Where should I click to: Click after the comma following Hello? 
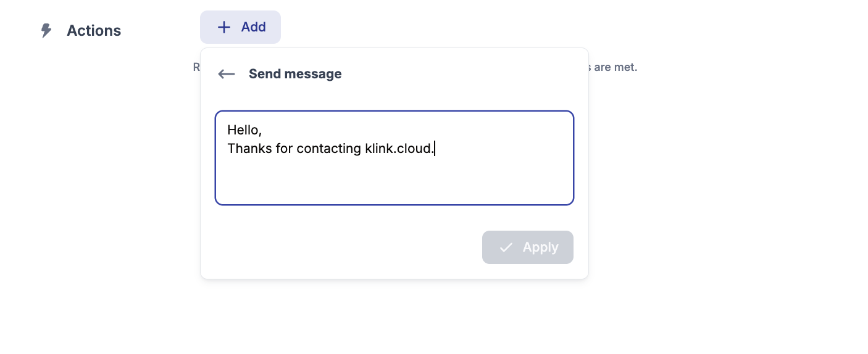(264, 130)
